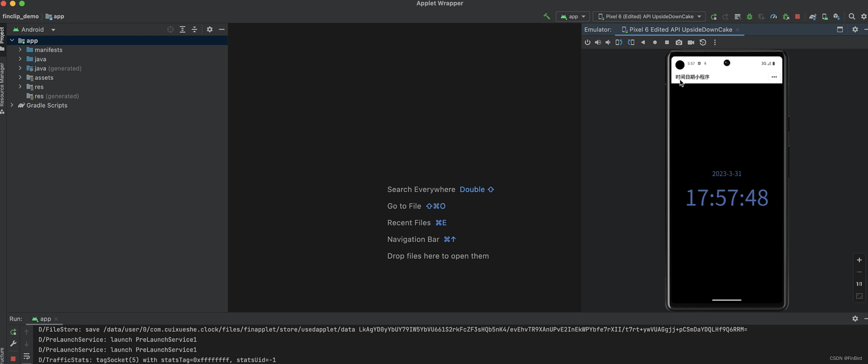Hide the Project panel with minus icon

click(x=222, y=29)
